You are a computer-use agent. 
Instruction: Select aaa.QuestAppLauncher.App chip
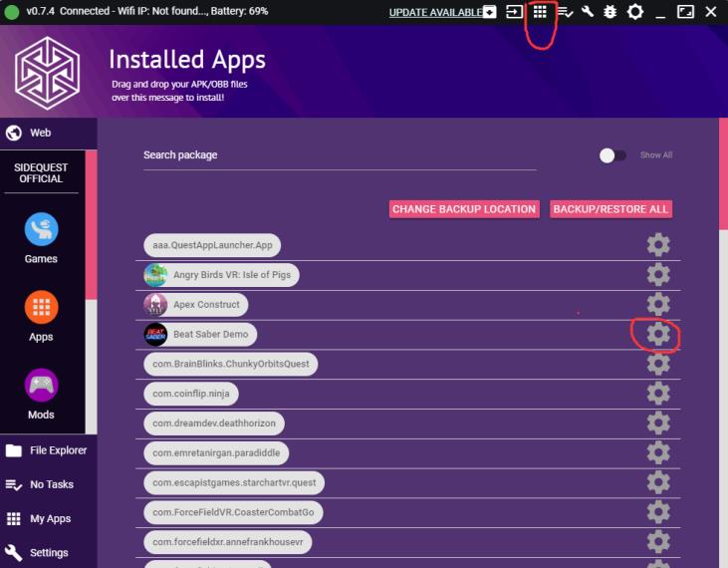point(212,245)
